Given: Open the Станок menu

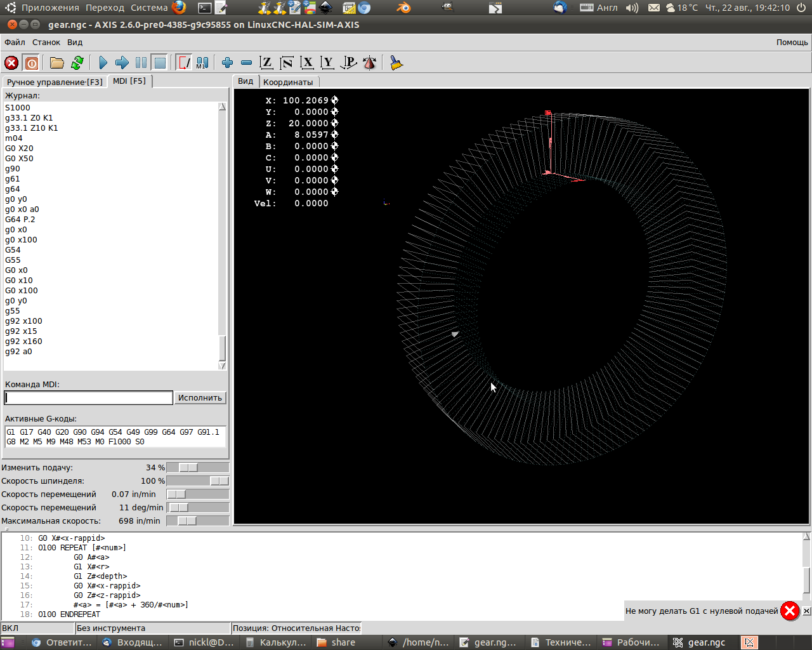Looking at the screenshot, I should click(46, 43).
